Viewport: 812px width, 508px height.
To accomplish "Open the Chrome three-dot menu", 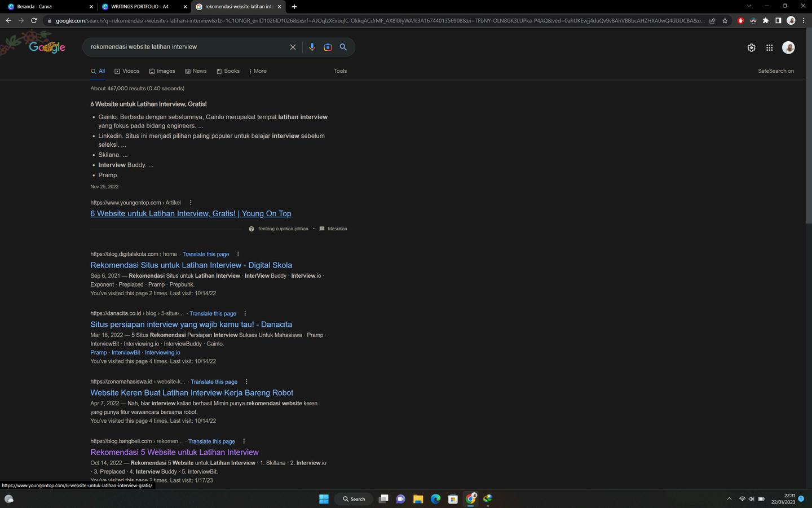I will point(804,20).
